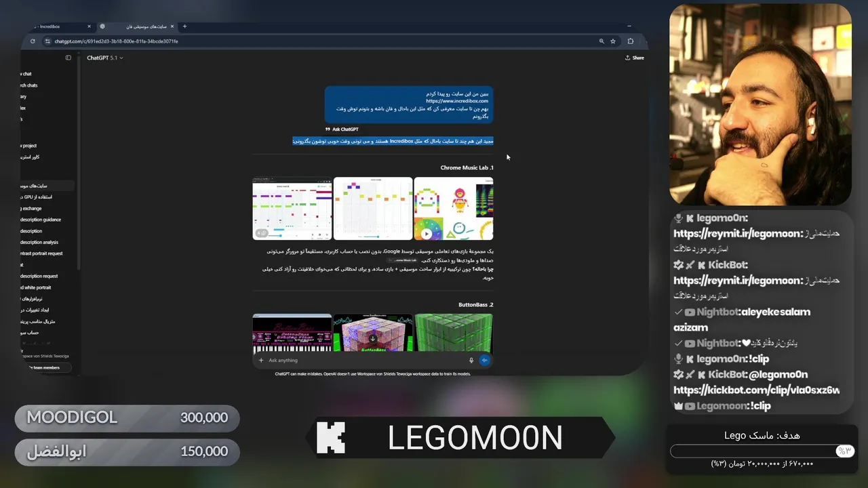
Task: Open Search chats in the sidebar
Action: [x=28, y=85]
